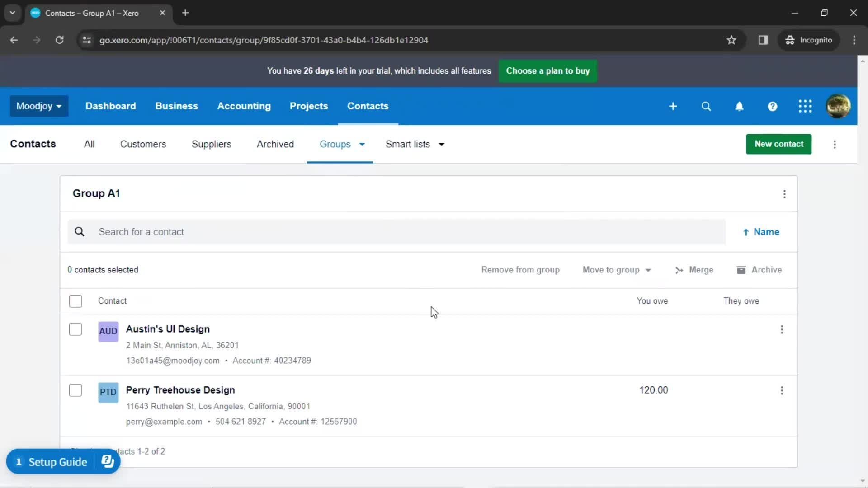Viewport: 868px width, 488px height.
Task: Click the 120.00 You owe amount
Action: [x=653, y=390]
